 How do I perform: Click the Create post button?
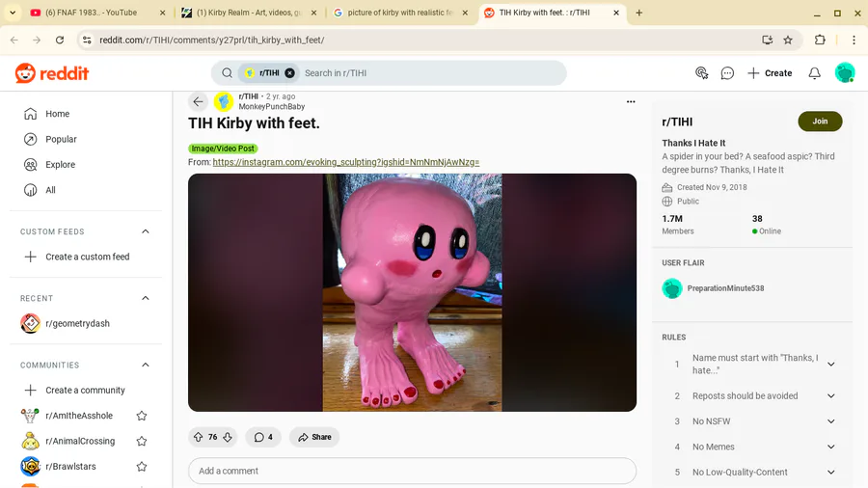tap(770, 73)
